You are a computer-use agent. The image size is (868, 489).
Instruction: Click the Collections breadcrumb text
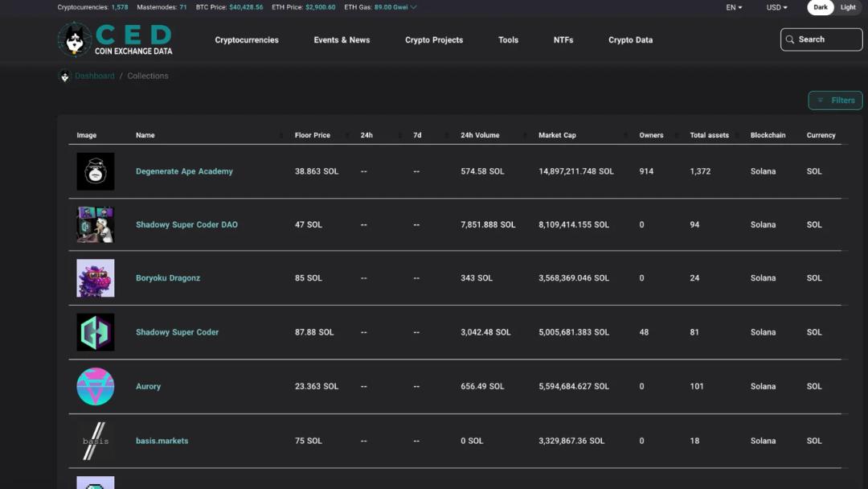[148, 76]
